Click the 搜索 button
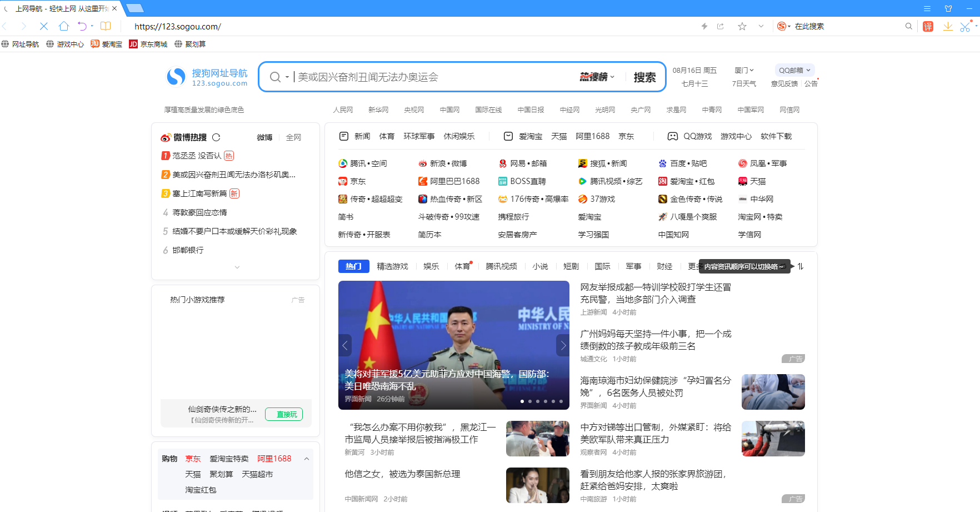The width and height of the screenshot is (980, 512). click(x=645, y=77)
